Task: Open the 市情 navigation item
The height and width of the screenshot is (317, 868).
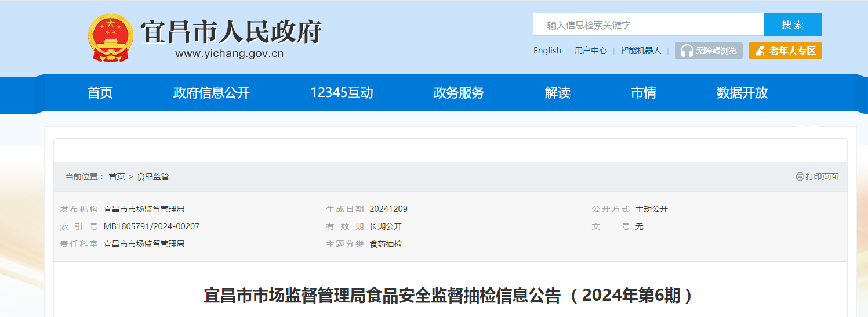Action: tap(643, 93)
